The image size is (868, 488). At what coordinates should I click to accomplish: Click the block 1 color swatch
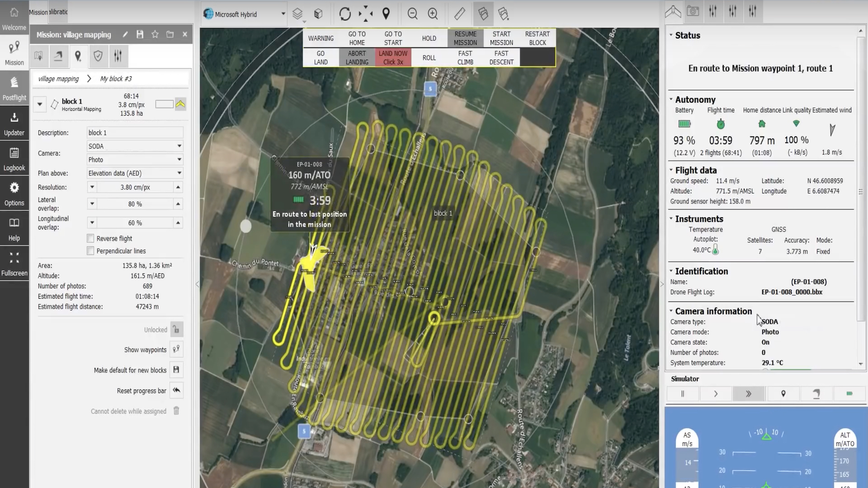(164, 104)
